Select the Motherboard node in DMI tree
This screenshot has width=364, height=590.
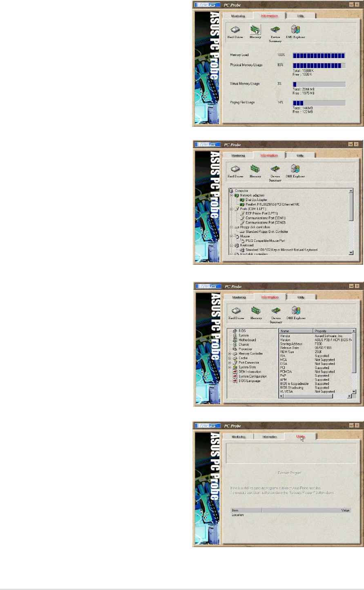[x=244, y=340]
